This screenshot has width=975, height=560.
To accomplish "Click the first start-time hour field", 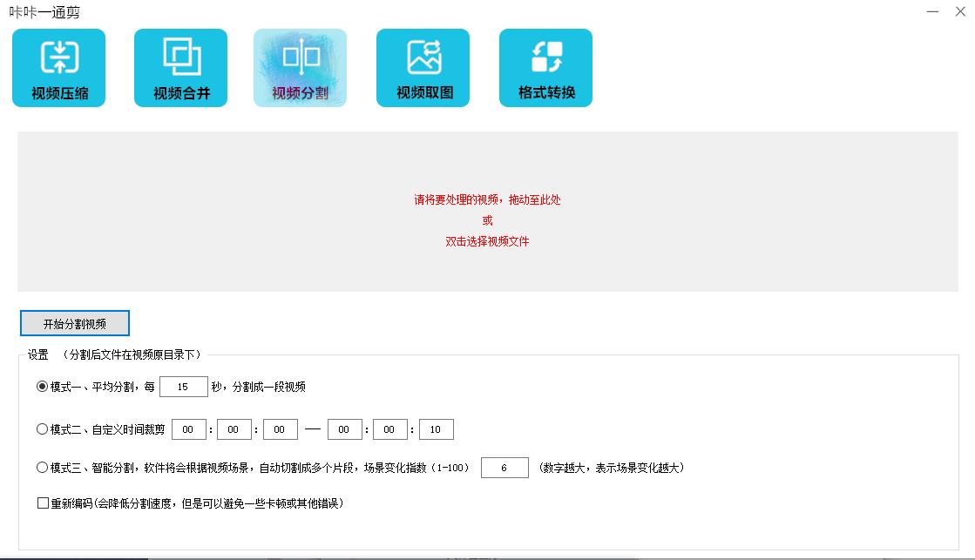I will pyautogui.click(x=188, y=428).
